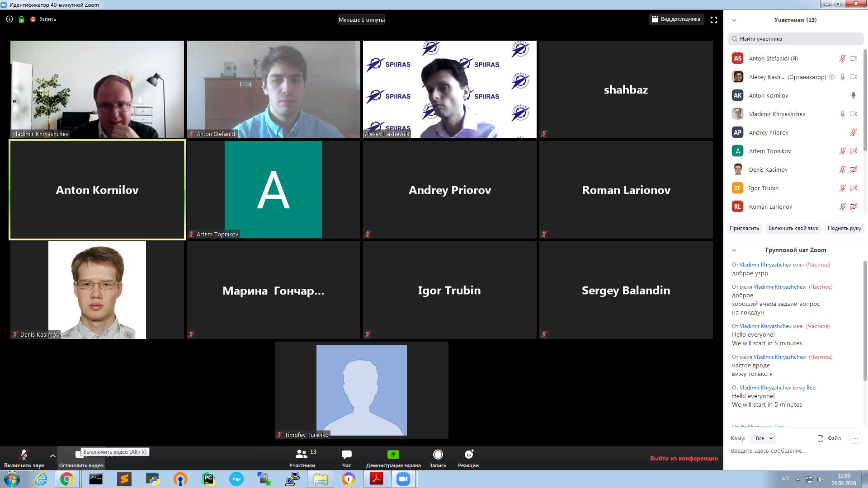Open the Windows Start button
The width and height of the screenshot is (868, 488).
coord(12,479)
